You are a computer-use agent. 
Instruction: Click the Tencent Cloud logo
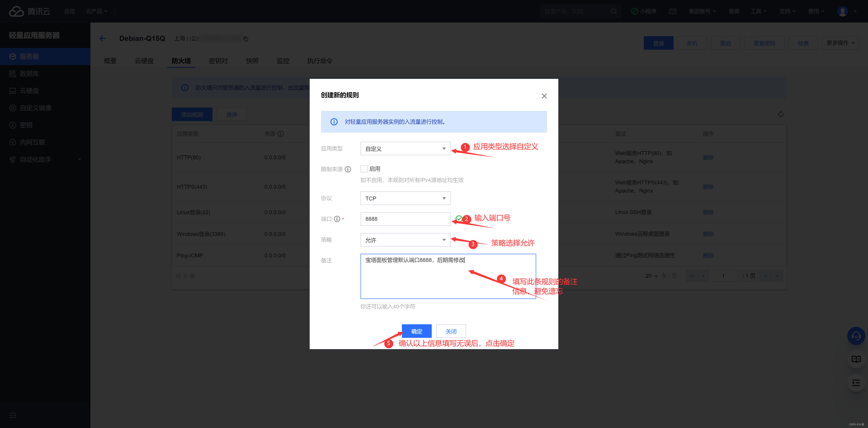[x=29, y=11]
